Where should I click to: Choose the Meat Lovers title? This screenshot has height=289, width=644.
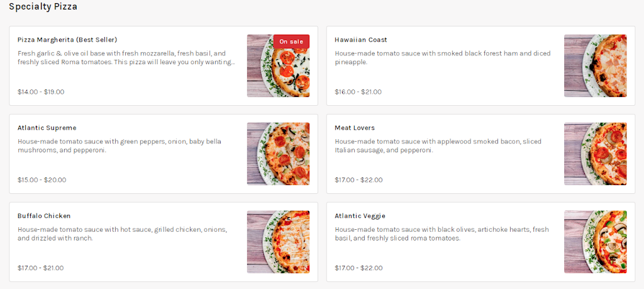pyautogui.click(x=355, y=128)
